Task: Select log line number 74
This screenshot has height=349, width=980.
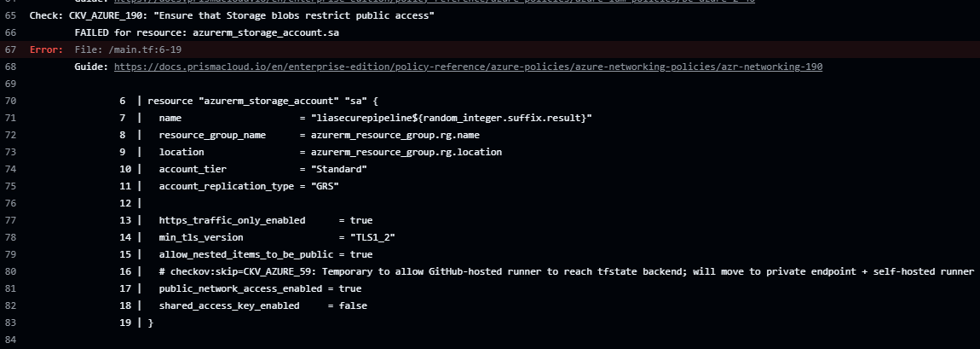Action: (10, 169)
